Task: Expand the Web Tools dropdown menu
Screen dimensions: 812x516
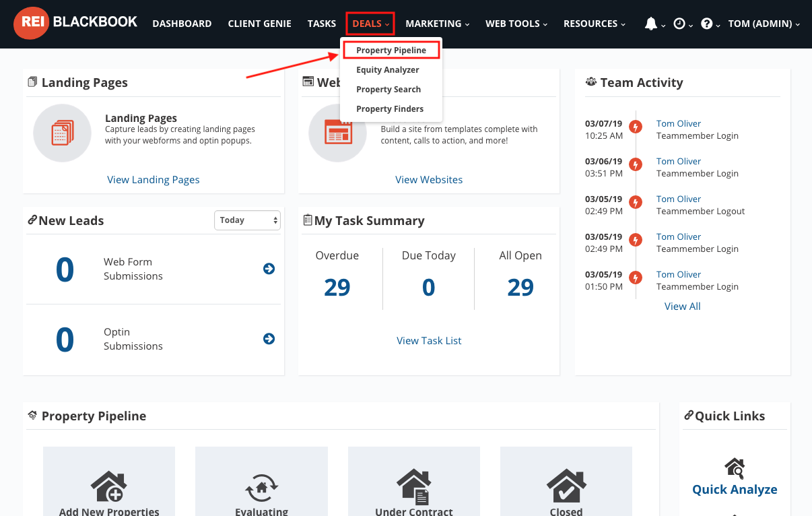Action: pos(516,24)
